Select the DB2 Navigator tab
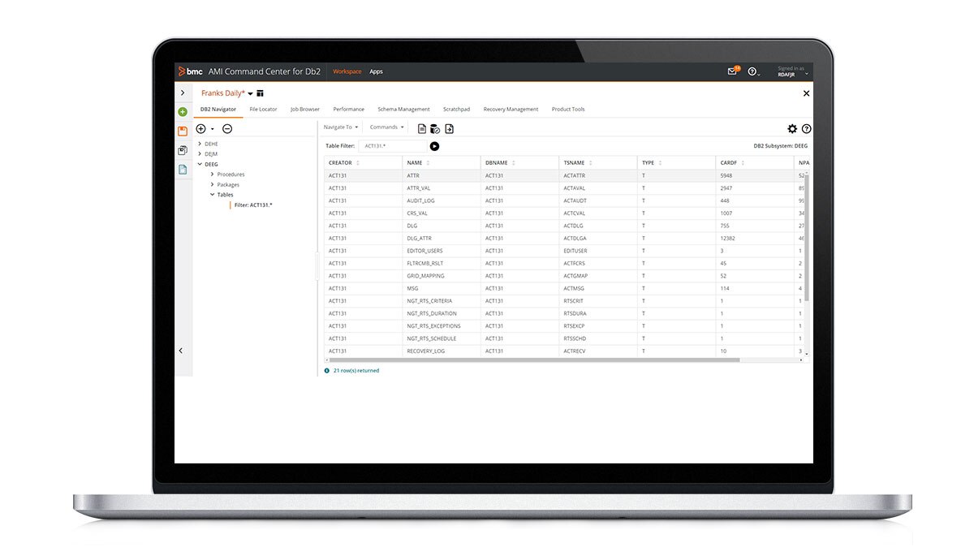This screenshot has width=974, height=560. (x=218, y=109)
